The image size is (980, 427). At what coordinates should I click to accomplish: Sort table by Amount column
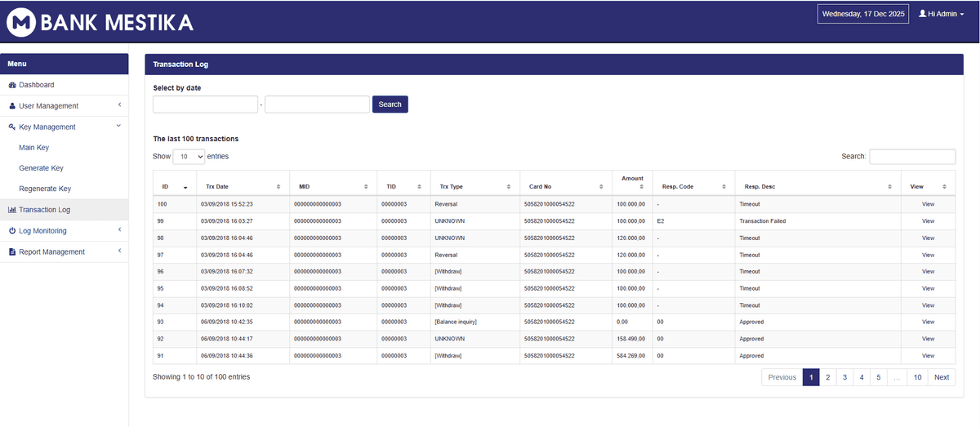click(632, 183)
